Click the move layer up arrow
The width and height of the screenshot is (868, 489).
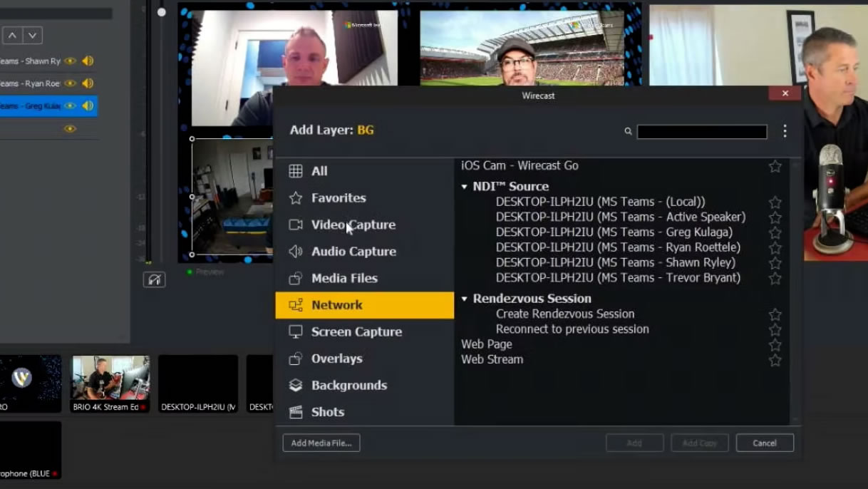(x=12, y=35)
